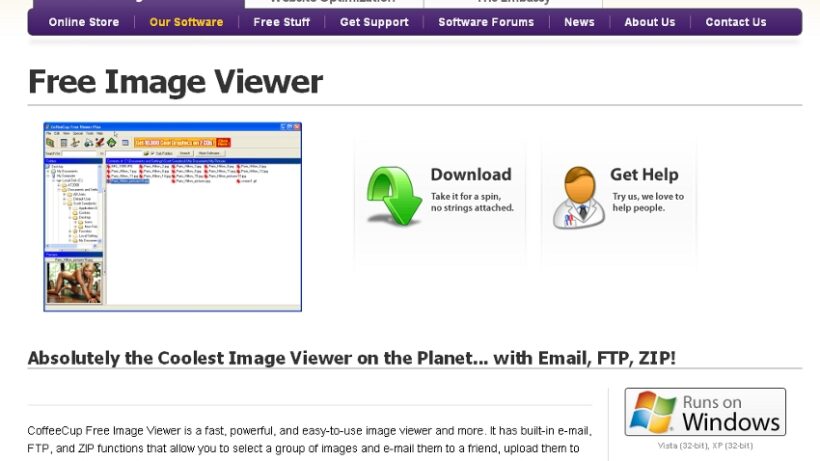
Task: Go to the Free Stuff section
Action: (x=281, y=22)
